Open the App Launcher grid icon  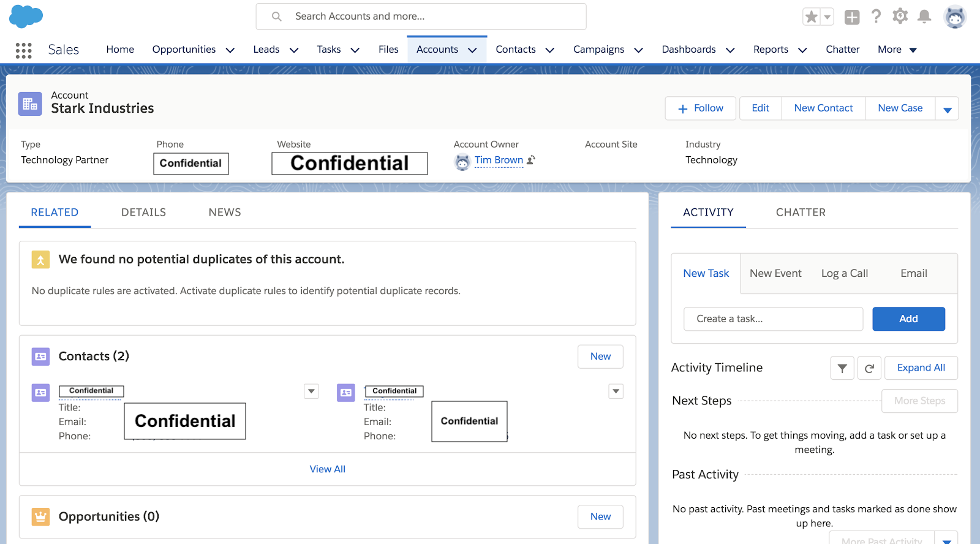(23, 50)
